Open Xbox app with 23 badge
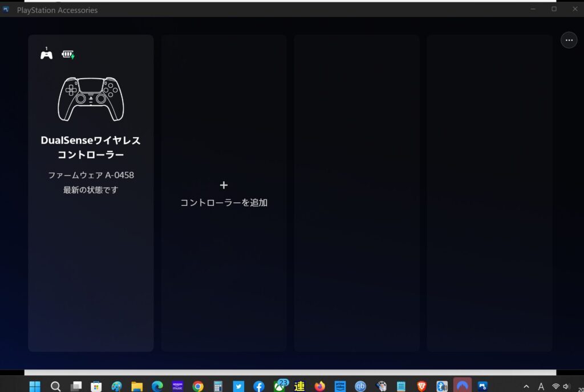This screenshot has width=584, height=392. [x=281, y=385]
